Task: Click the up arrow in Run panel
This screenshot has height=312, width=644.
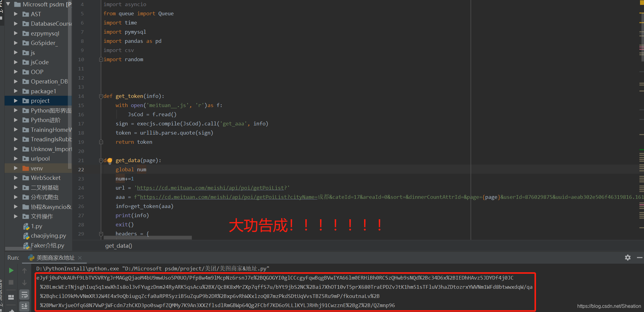Action: coord(24,270)
